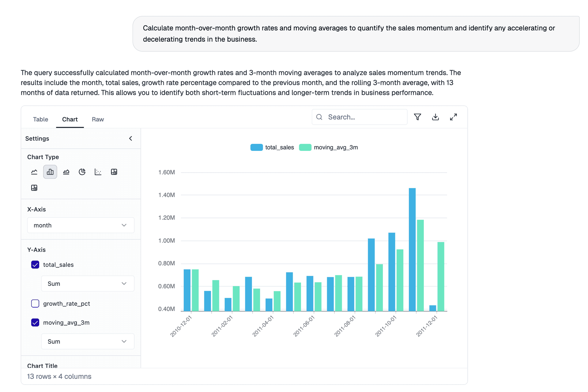Open the filter options
This screenshot has height=392, width=588.
(417, 117)
